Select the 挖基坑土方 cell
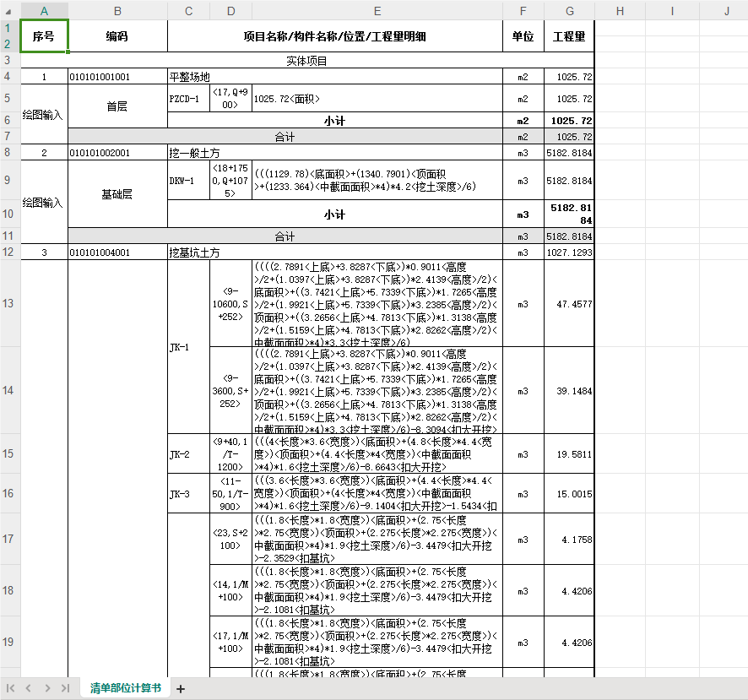 (335, 252)
